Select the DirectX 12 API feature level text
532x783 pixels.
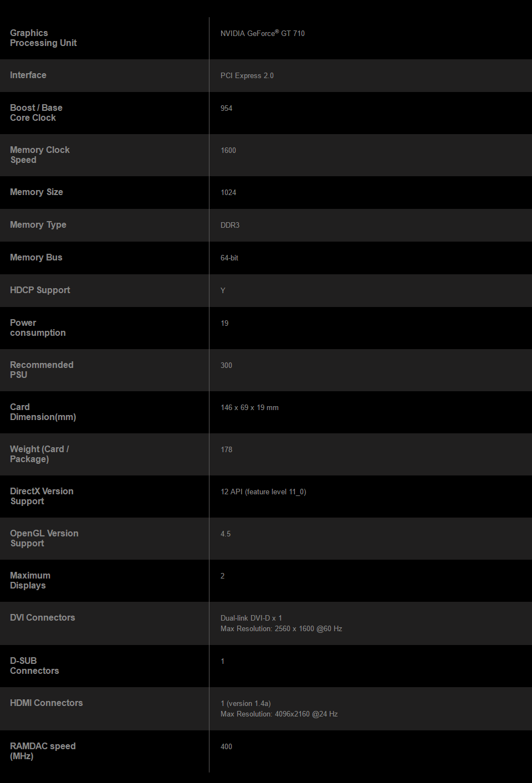point(263,492)
